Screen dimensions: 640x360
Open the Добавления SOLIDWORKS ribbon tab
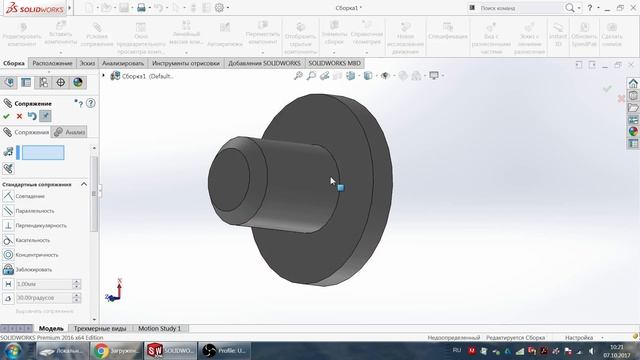[264, 63]
